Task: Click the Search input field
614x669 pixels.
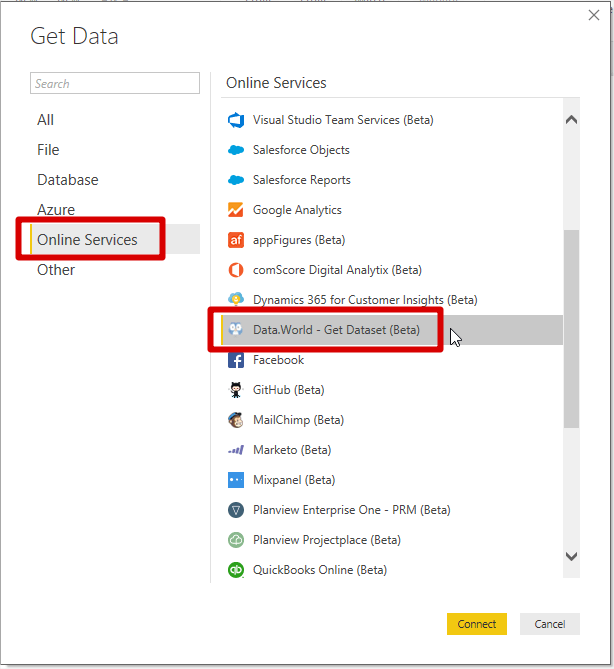Action: (115, 83)
